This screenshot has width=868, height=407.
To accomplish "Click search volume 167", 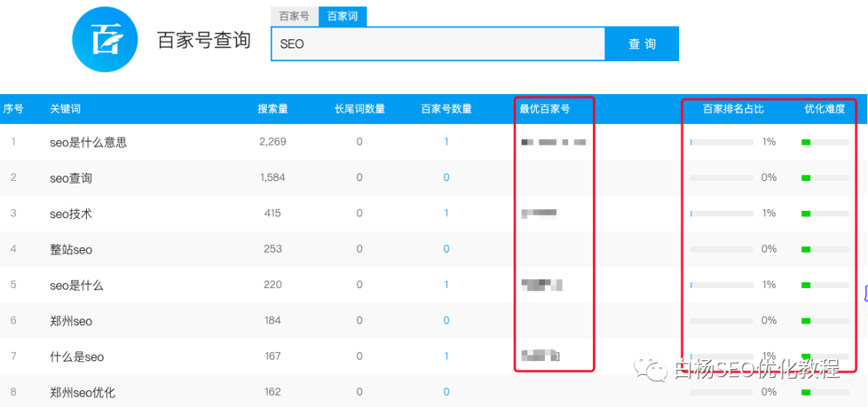I will tap(272, 356).
